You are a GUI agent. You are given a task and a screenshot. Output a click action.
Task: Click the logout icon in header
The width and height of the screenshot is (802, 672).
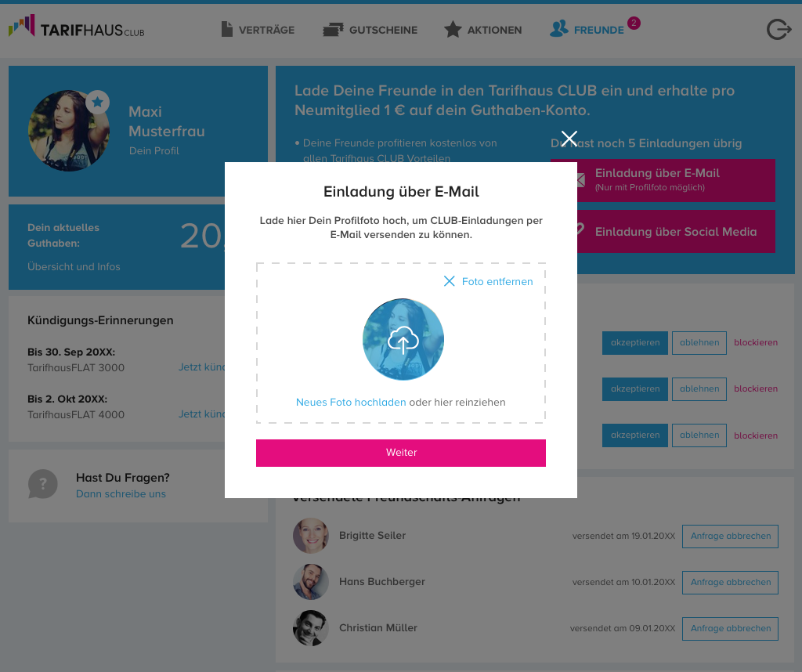[779, 29]
